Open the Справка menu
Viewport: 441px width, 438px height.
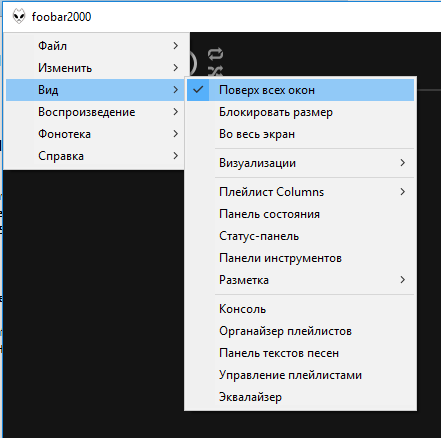(95, 156)
